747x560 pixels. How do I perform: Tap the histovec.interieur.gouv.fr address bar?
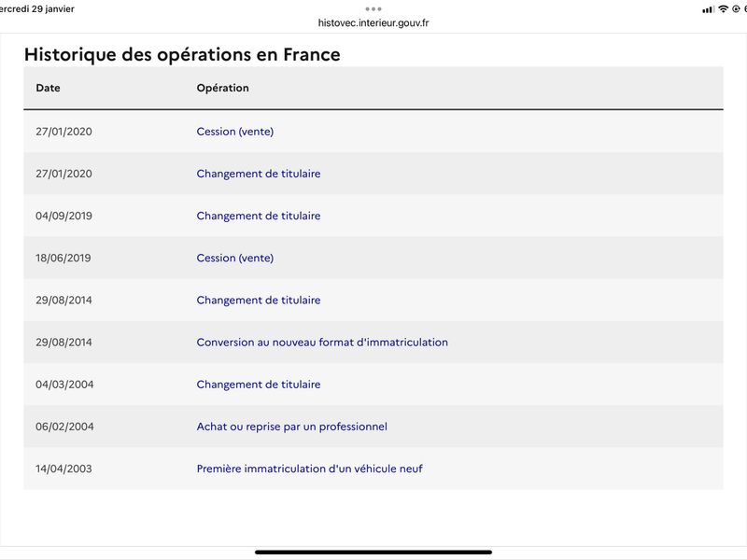click(373, 22)
